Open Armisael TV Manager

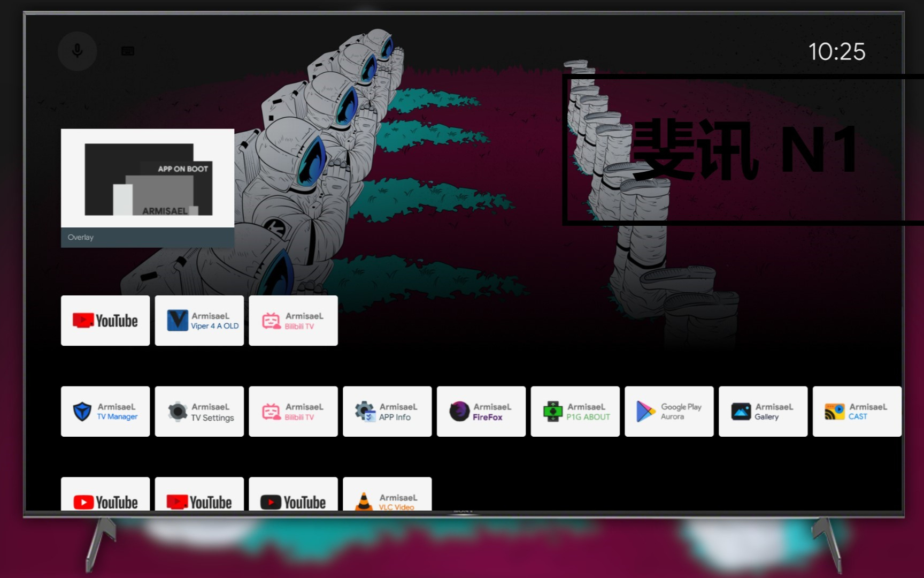pos(105,412)
